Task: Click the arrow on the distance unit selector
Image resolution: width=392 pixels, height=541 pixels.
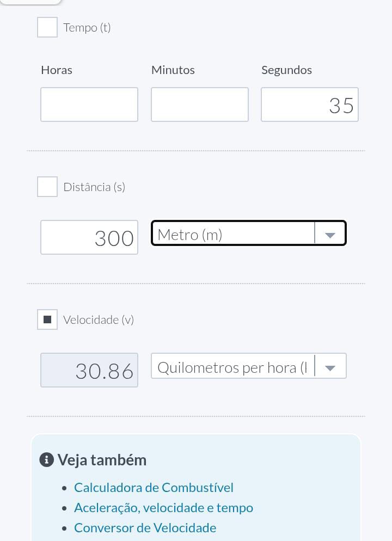Action: [x=330, y=234]
